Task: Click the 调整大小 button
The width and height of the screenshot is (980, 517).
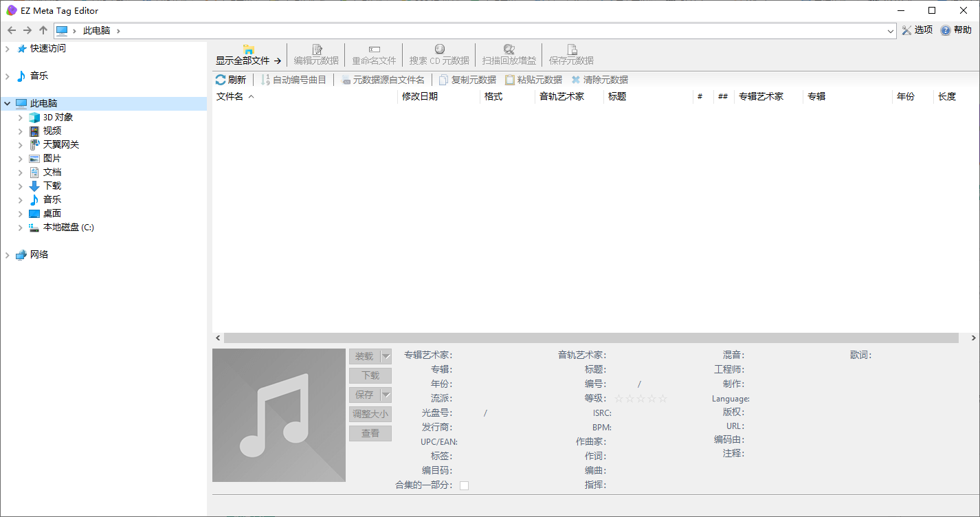Action: click(370, 414)
